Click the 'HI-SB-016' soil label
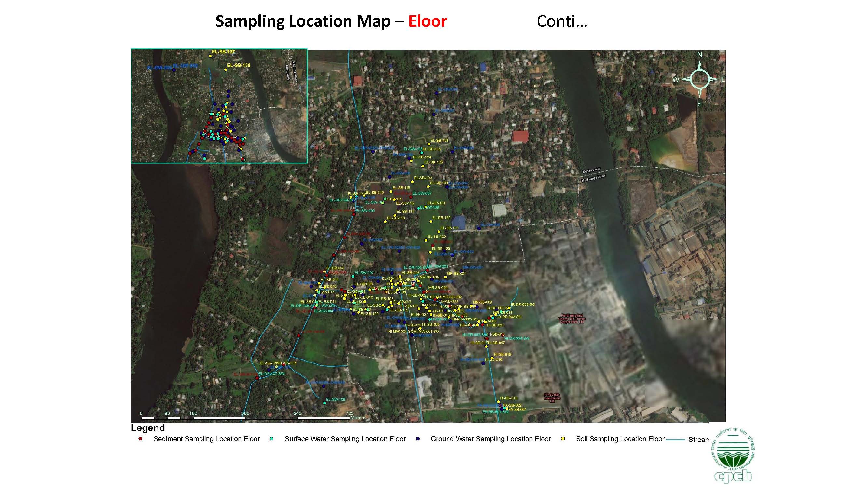The width and height of the screenshot is (868, 488). coord(494,359)
